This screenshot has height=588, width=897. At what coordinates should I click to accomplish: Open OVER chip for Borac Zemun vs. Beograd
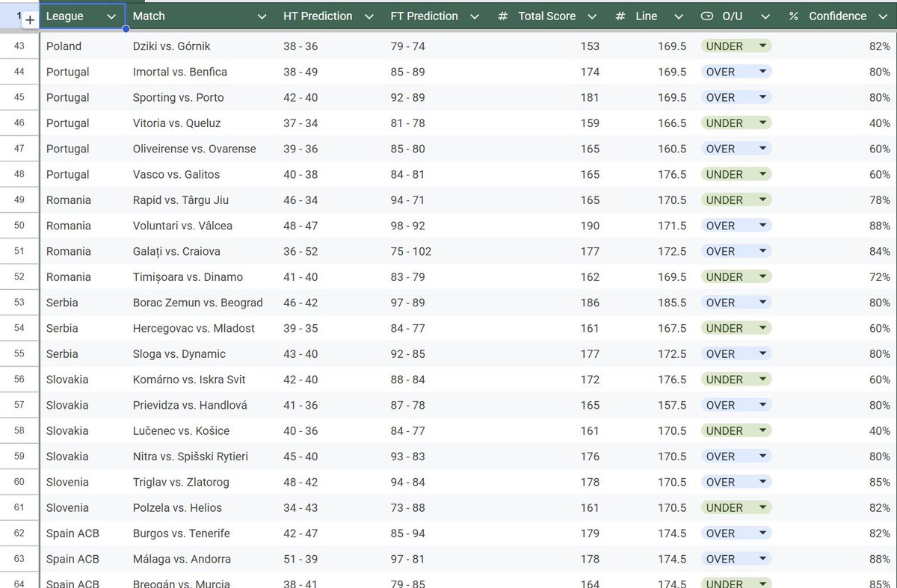pyautogui.click(x=736, y=303)
